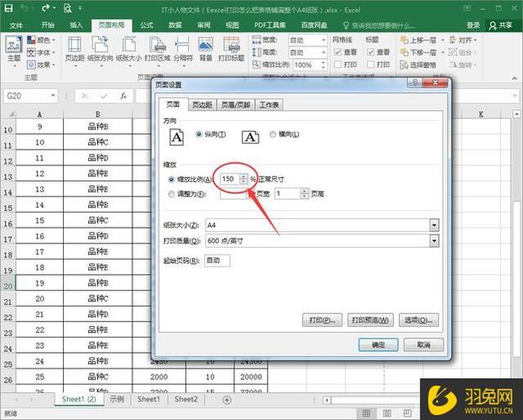Viewport: 523px width, 420px height.
Task: Click 下移一层 send backward icon
Action: [x=405, y=52]
